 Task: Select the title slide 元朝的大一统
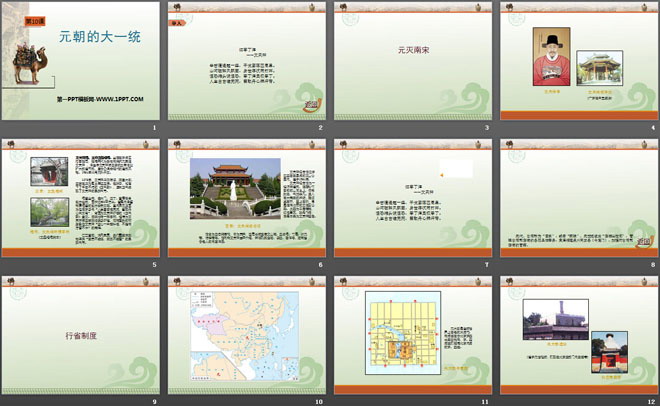point(81,61)
